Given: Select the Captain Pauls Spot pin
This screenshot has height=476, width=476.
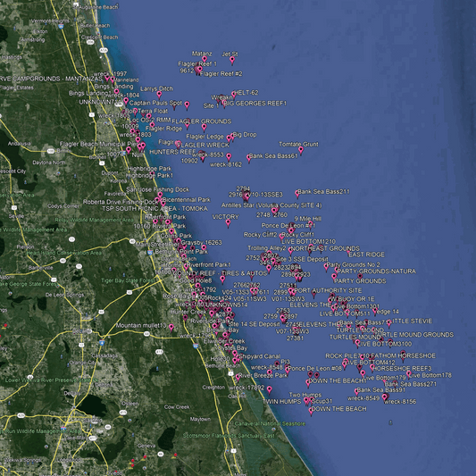Looking at the screenshot, I should pos(187,105).
